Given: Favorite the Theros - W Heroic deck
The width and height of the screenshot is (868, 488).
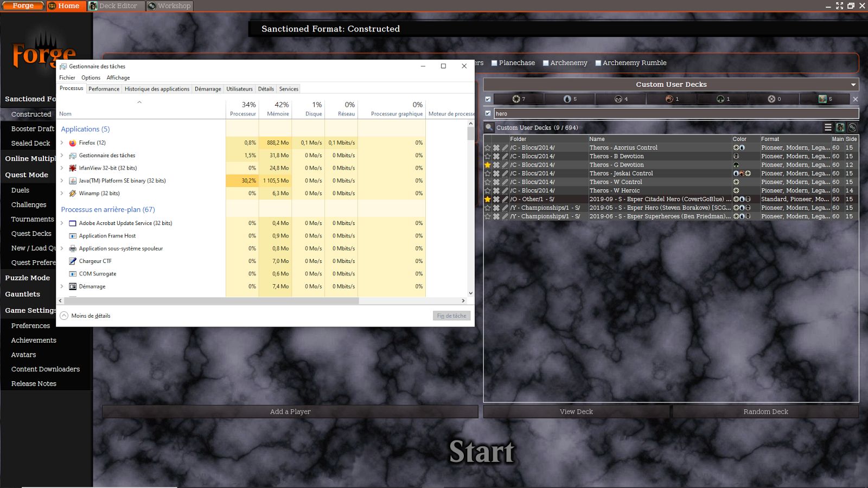Looking at the screenshot, I should [x=488, y=190].
